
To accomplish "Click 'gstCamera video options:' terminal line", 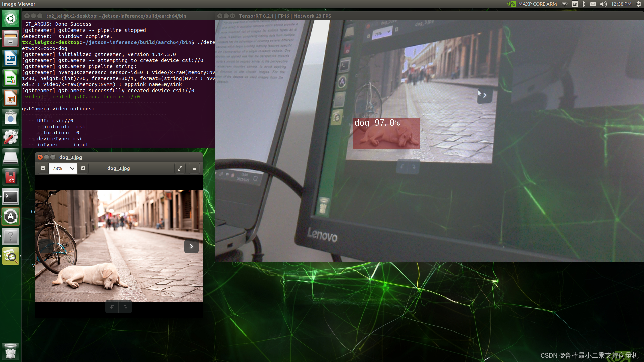I will point(58,109).
